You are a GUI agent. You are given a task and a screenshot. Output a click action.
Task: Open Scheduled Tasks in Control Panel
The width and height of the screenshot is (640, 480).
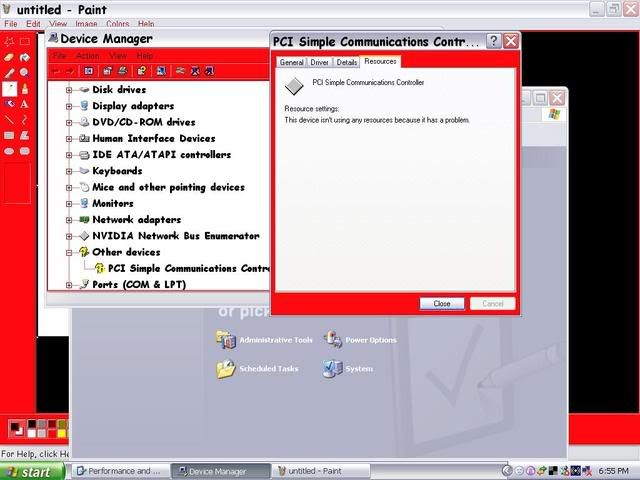pyautogui.click(x=257, y=369)
